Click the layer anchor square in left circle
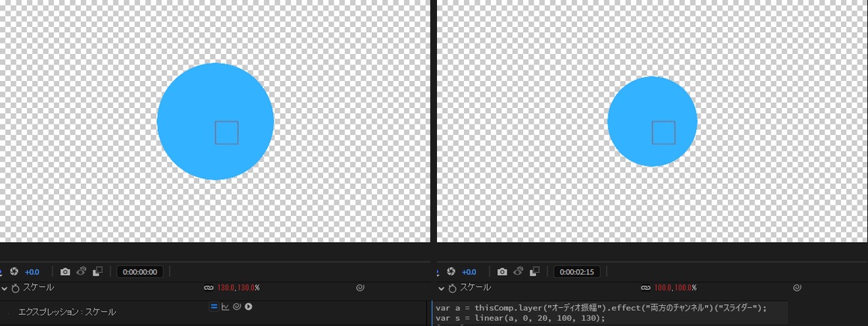The image size is (868, 326). tap(227, 133)
